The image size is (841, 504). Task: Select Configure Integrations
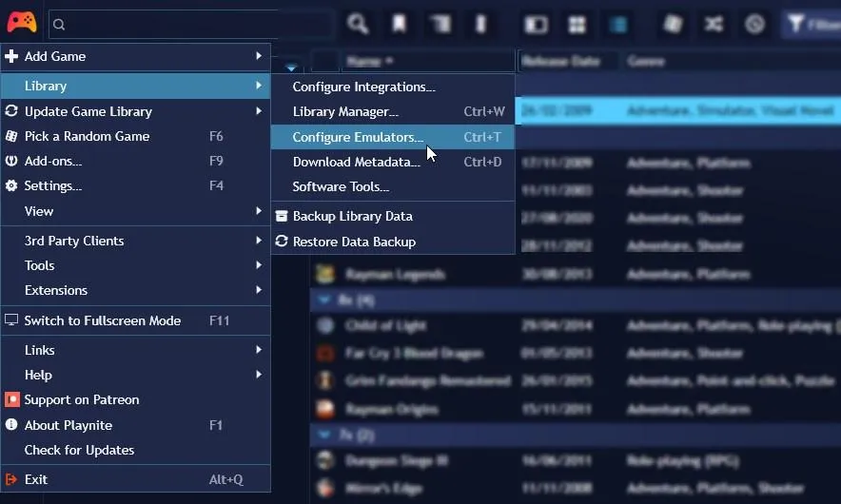393,87
